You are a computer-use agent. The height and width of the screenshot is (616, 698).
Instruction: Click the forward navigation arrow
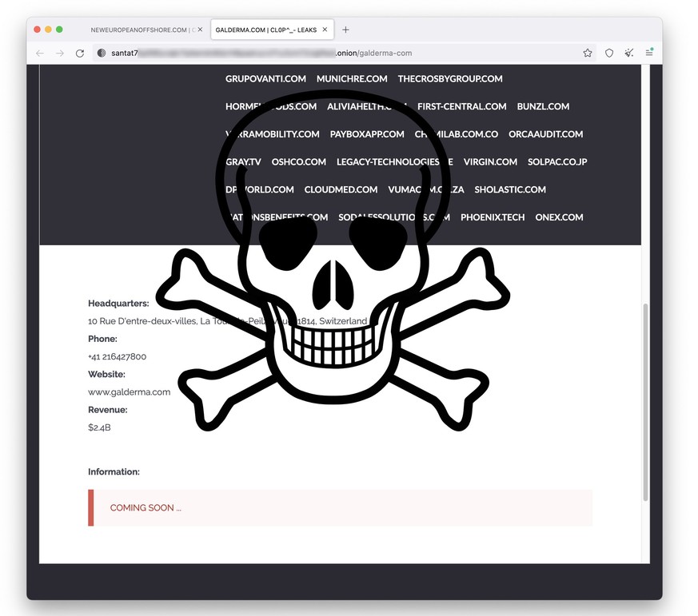60,54
